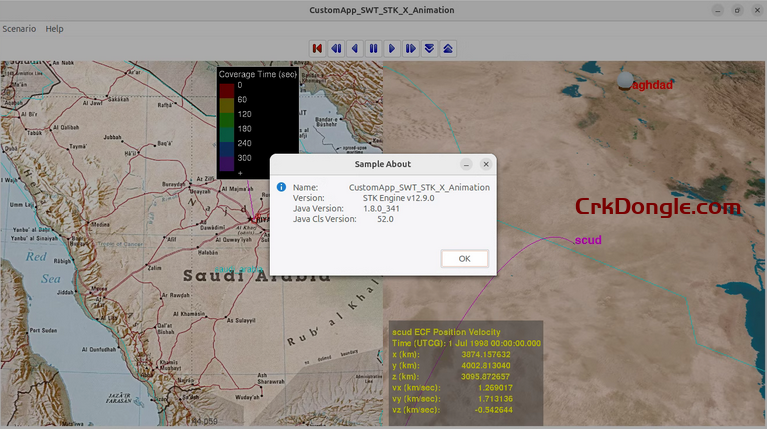The image size is (767, 429).
Task: Speed up animation with double-up arrows
Action: [448, 47]
